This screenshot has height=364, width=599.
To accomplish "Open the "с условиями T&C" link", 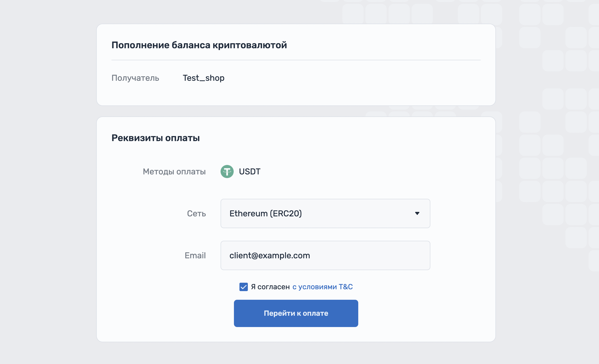I will pos(322,287).
